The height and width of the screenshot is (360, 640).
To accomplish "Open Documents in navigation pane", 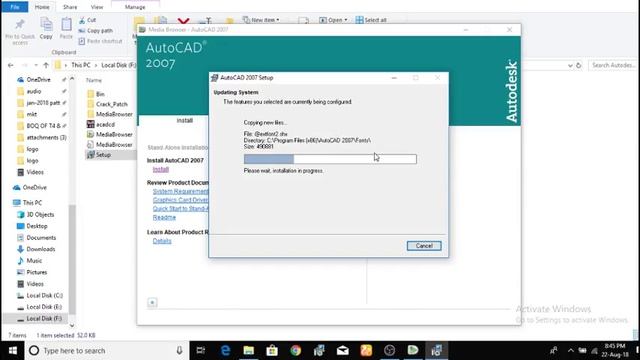I will click(36, 238).
